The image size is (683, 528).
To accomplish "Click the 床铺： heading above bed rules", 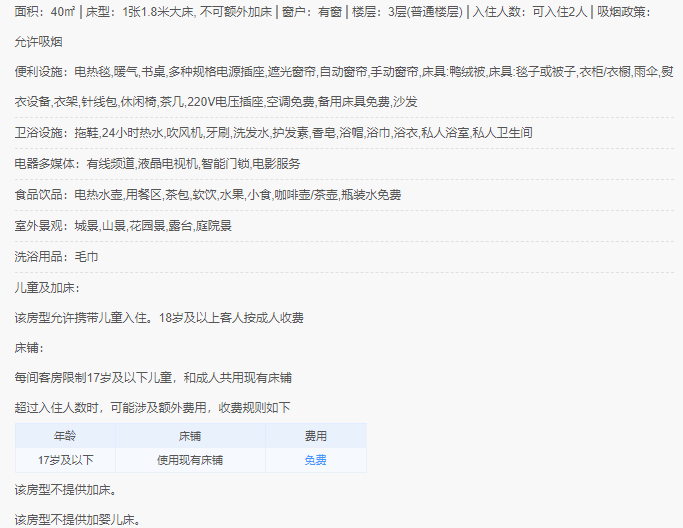I will 29,348.
